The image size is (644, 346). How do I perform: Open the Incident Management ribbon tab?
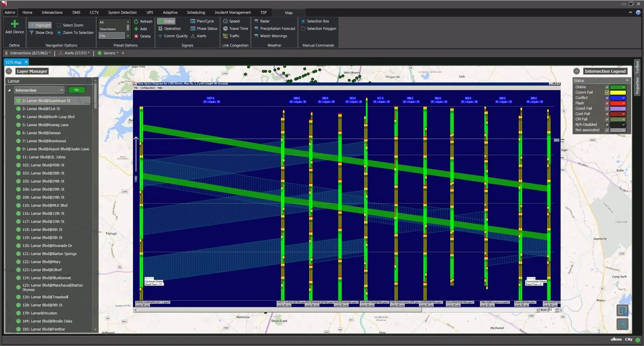[x=233, y=12]
